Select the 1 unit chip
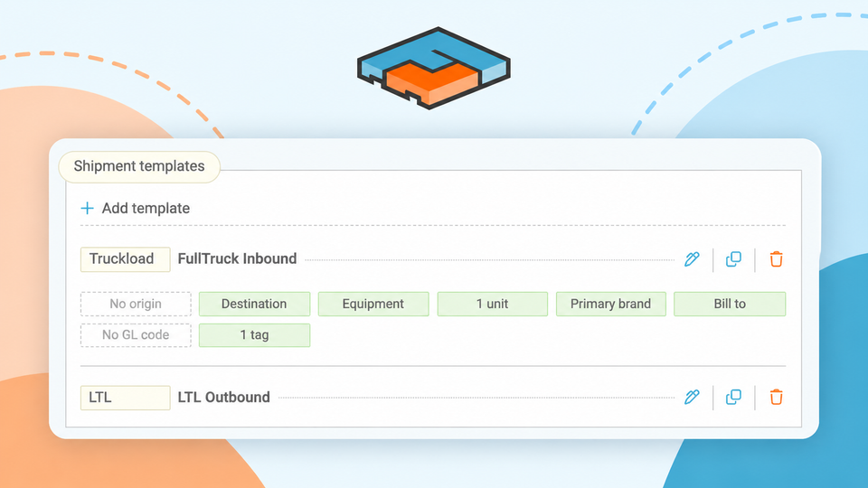868x488 pixels. coord(492,304)
